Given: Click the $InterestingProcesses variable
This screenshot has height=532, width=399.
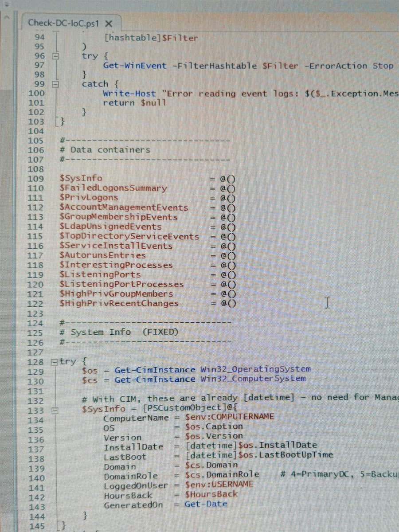Looking at the screenshot, I should tap(116, 265).
